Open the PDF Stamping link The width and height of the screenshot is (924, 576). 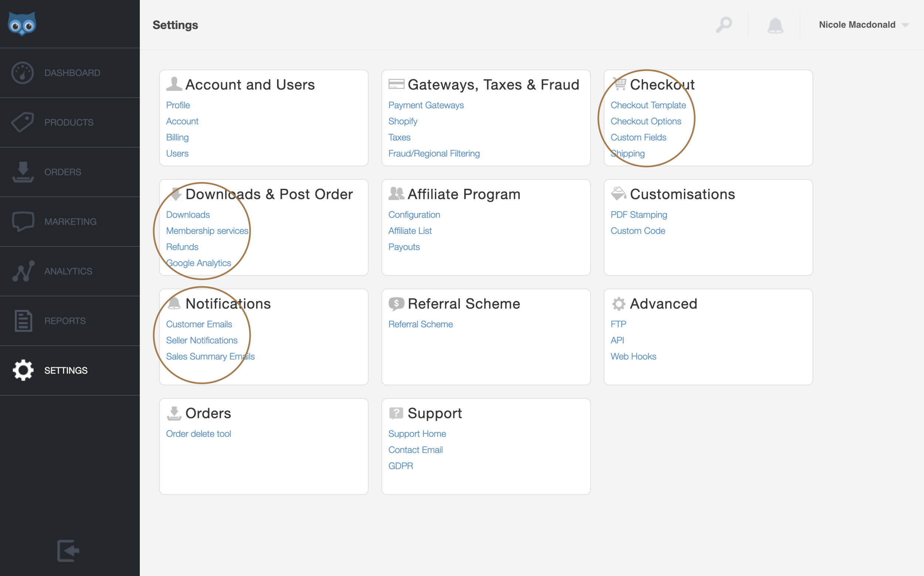pos(639,215)
